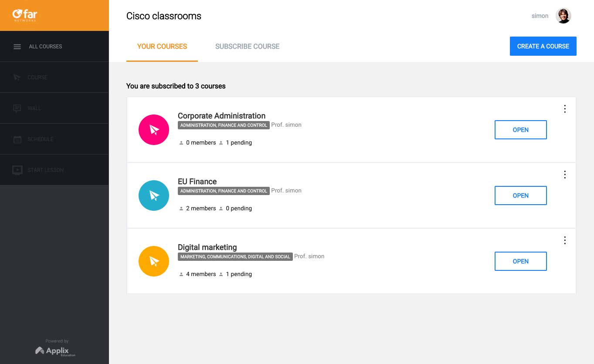Screen dimensions: 594x364
Task: Open the Digital marketing course
Action: [520, 261]
